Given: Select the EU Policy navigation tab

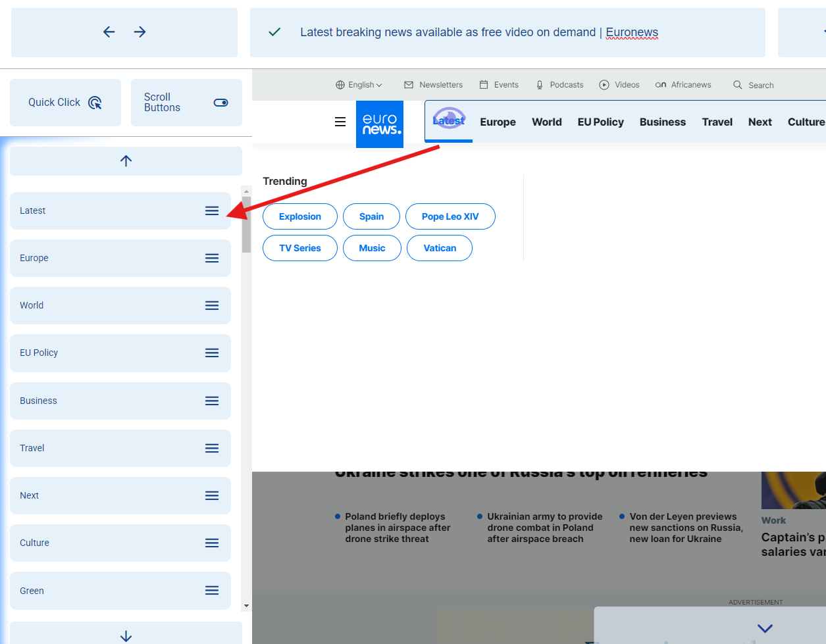Looking at the screenshot, I should 600,122.
